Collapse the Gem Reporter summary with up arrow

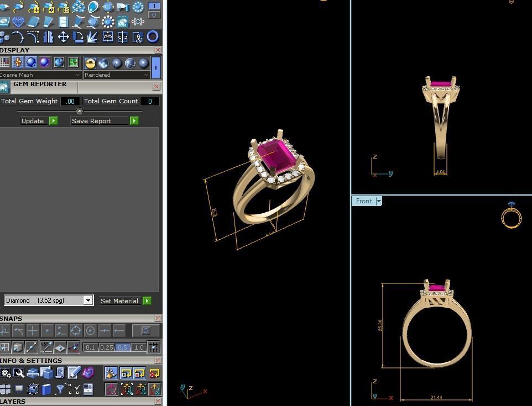80,111
